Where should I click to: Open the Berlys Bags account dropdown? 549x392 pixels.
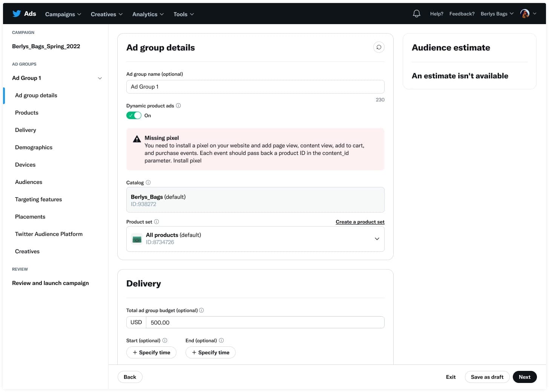[496, 14]
